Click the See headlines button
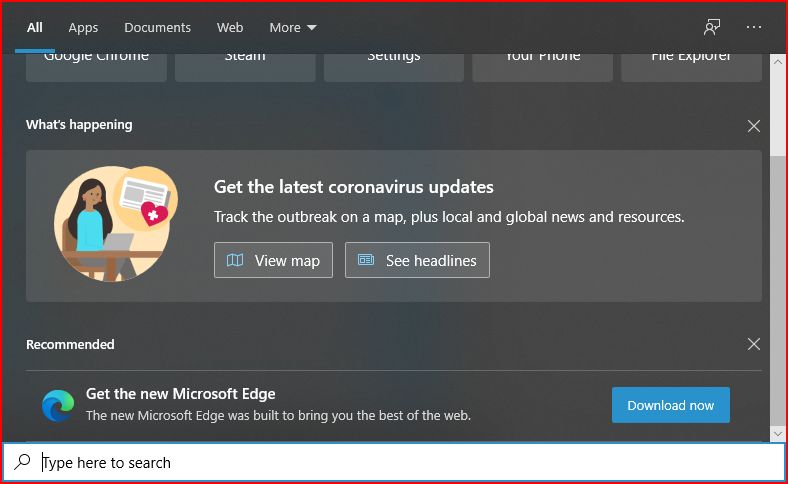Screen dimensions: 788x484 click(417, 260)
